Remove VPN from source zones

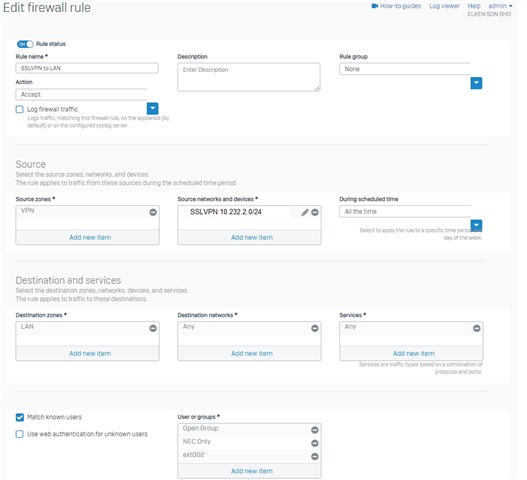tap(153, 212)
